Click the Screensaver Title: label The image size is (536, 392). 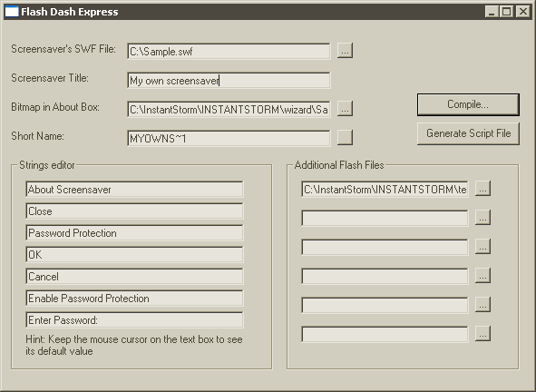pos(50,78)
